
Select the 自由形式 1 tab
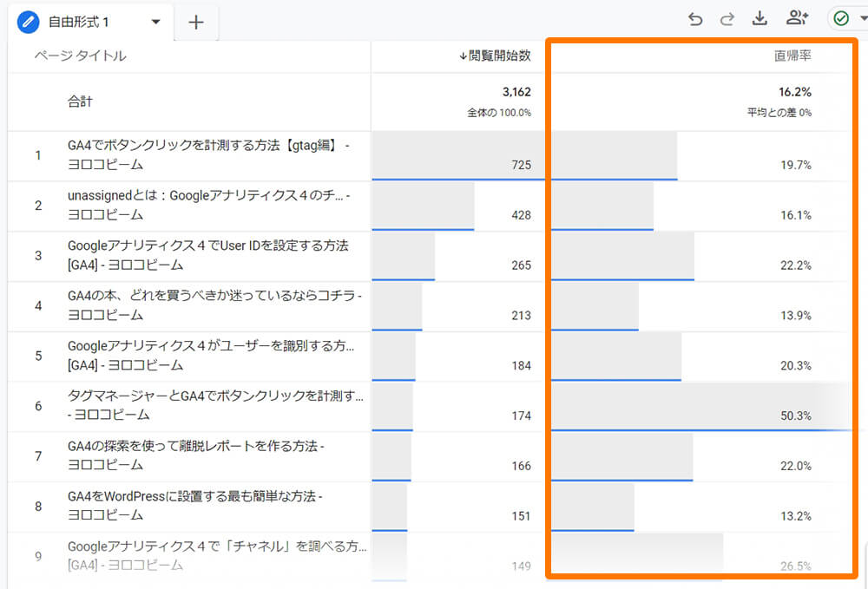[x=91, y=23]
